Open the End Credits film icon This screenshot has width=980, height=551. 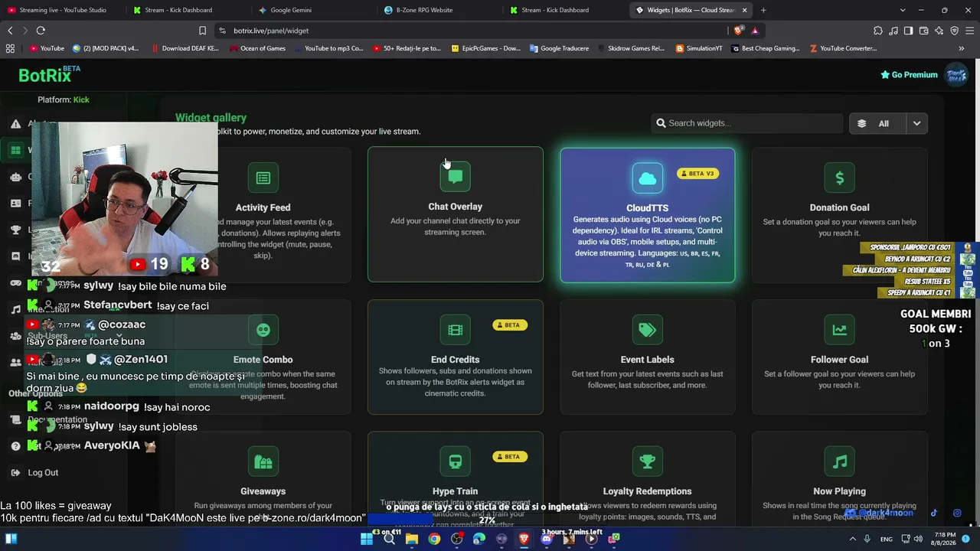[x=456, y=330]
